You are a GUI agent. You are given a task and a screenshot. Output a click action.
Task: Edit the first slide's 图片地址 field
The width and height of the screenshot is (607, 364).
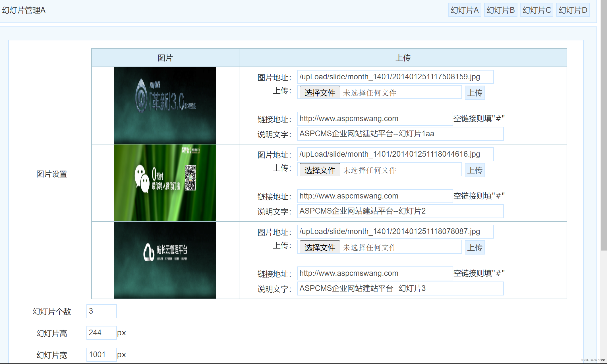click(395, 76)
